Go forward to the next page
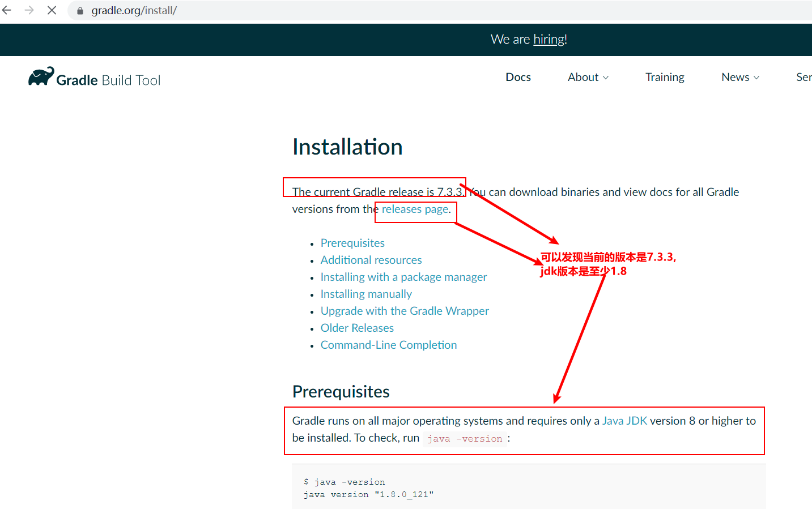Viewport: 812px width, 509px height. point(29,10)
